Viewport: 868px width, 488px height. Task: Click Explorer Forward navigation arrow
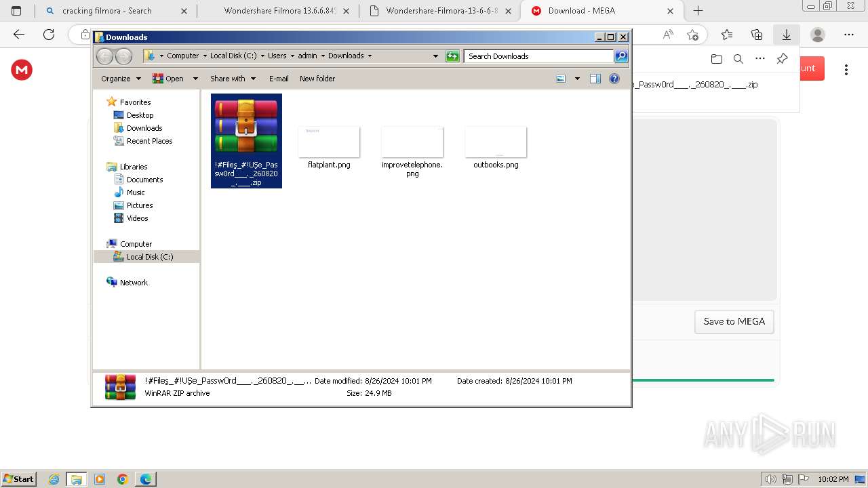(x=123, y=56)
